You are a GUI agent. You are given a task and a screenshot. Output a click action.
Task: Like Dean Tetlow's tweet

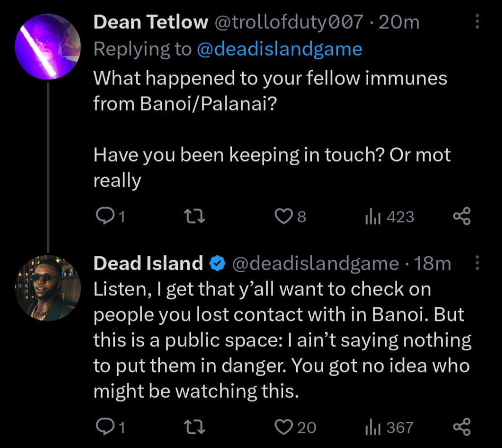pyautogui.click(x=284, y=216)
